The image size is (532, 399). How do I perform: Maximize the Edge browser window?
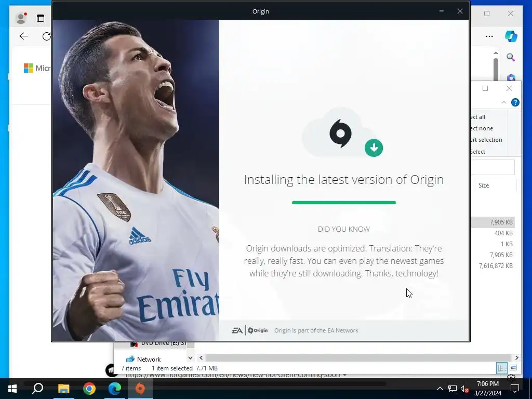pos(486,14)
